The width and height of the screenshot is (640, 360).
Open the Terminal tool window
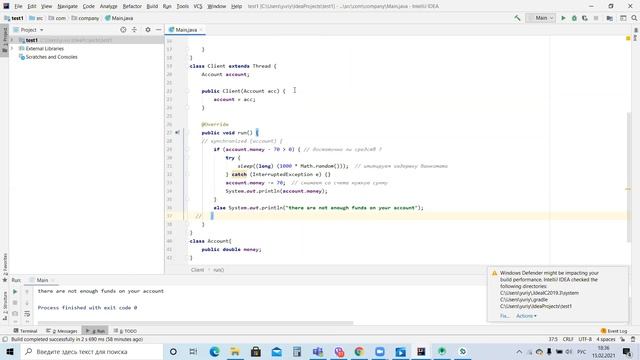click(x=25, y=331)
